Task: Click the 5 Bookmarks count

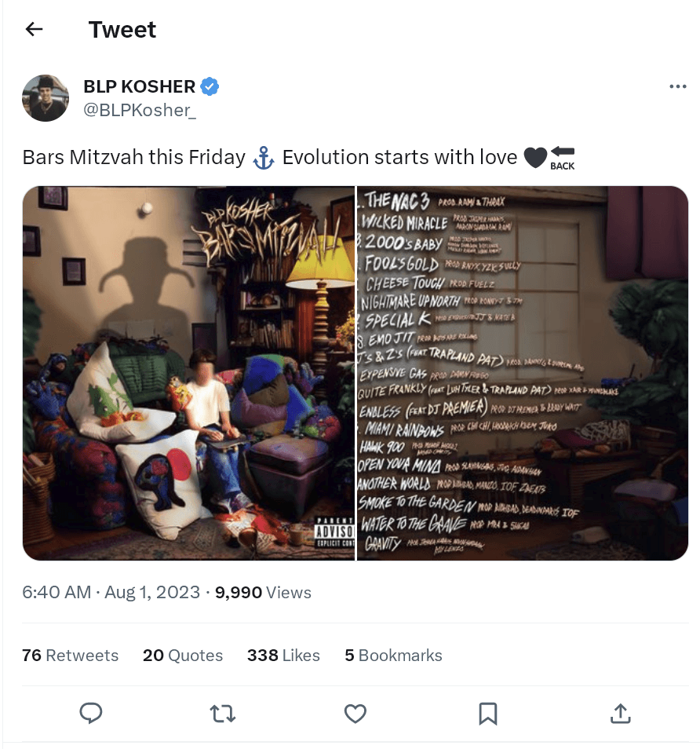Action: tap(393, 656)
